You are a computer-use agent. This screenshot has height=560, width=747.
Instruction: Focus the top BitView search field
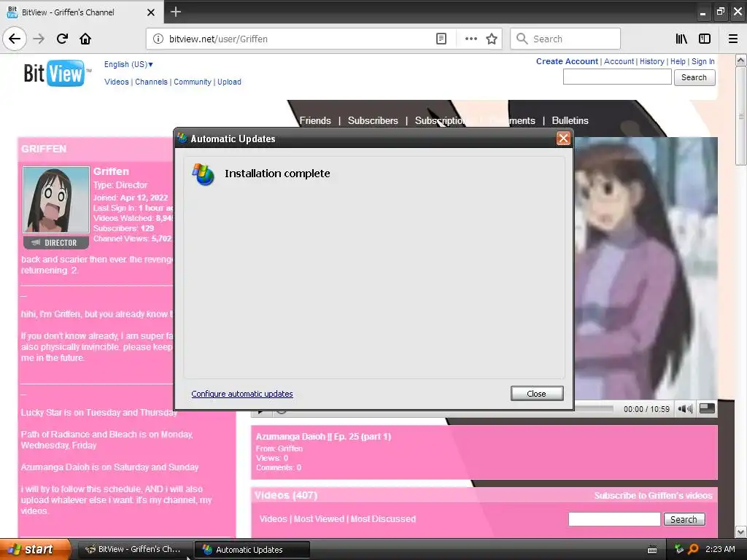(617, 77)
